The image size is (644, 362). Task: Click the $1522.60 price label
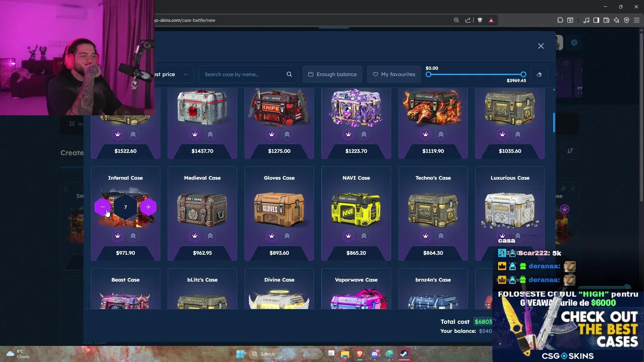click(125, 151)
